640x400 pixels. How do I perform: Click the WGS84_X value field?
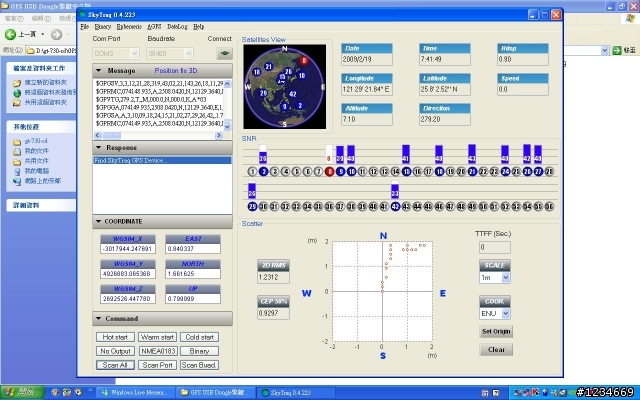pyautogui.click(x=128, y=249)
